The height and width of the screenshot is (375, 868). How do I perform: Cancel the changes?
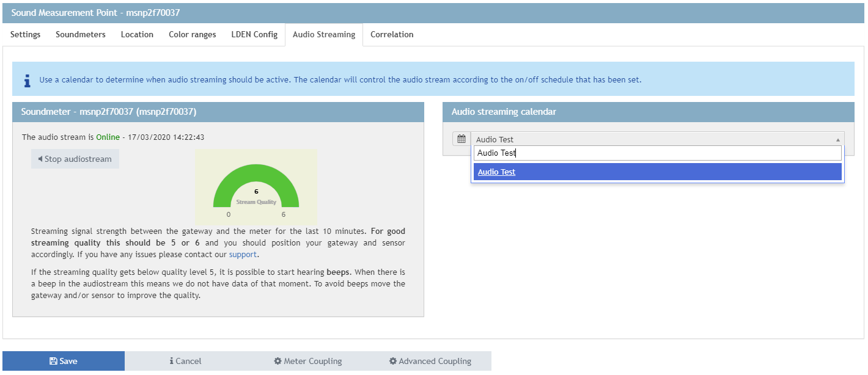pyautogui.click(x=186, y=361)
